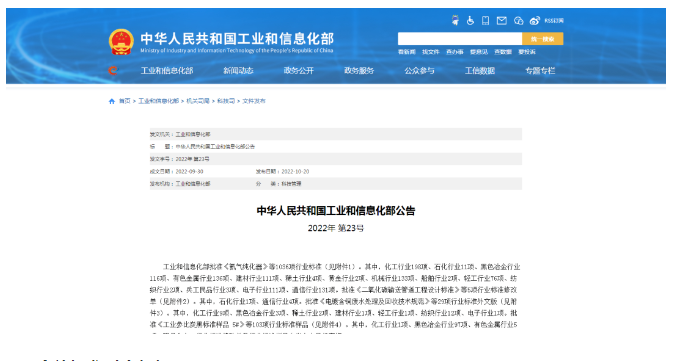This screenshot has width=677, height=361.
Task: Click the RSS订阅 link
Action: pyautogui.click(x=554, y=20)
